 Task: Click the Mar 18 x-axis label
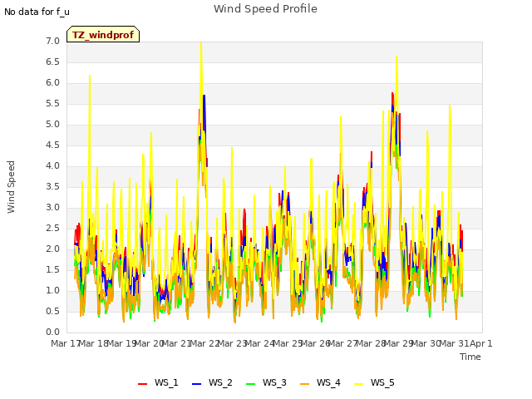(94, 343)
